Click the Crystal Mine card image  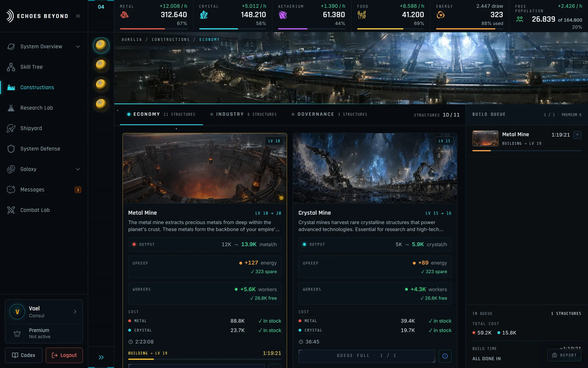click(x=375, y=168)
